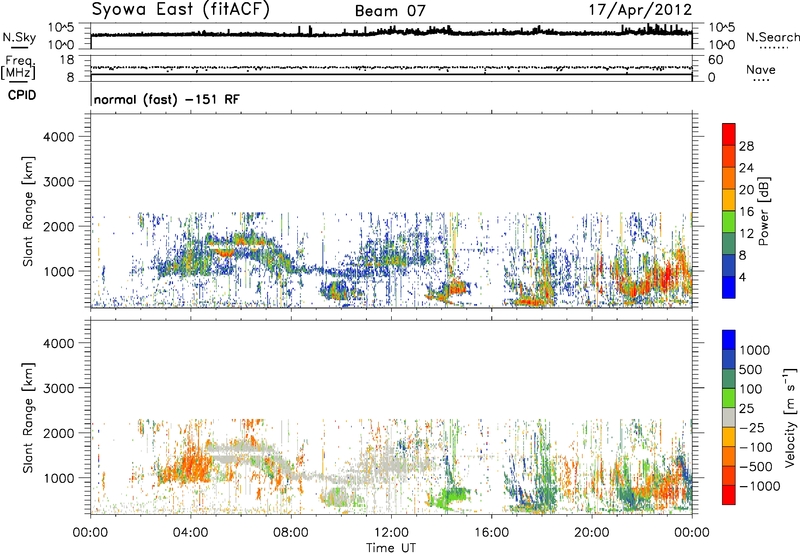Click the '500' tick on Velocity colorbar
800x554 pixels.
tap(751, 369)
